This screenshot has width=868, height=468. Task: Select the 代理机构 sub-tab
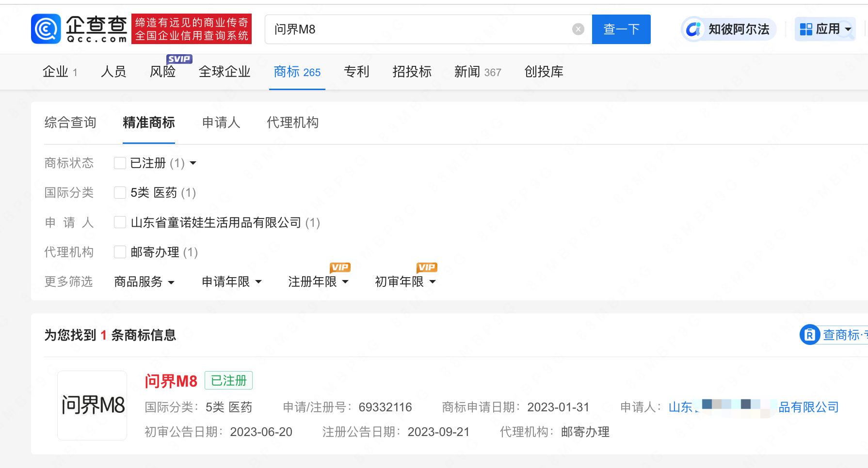(293, 123)
